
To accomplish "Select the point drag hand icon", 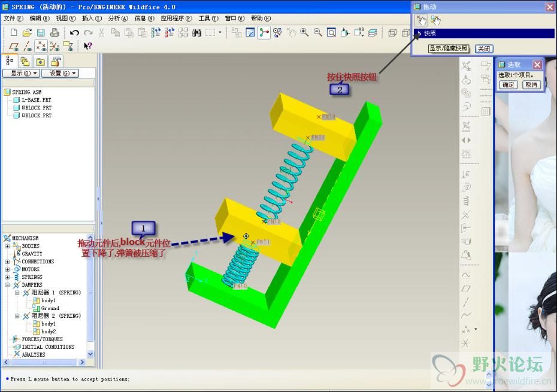I will click(422, 20).
